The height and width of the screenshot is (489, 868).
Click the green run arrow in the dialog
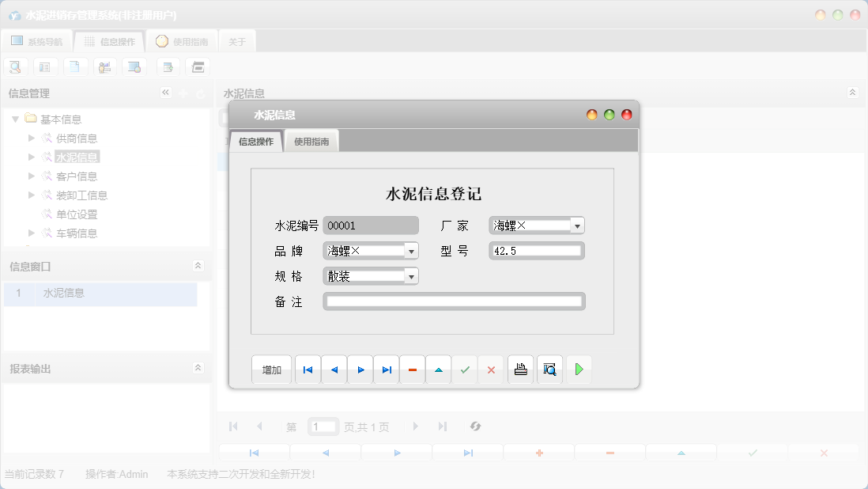[579, 370]
